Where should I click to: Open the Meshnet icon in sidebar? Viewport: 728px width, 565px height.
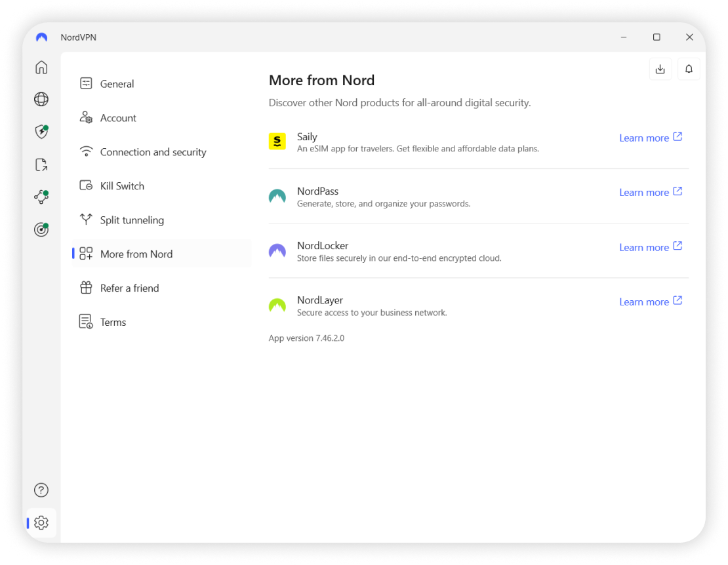41,197
